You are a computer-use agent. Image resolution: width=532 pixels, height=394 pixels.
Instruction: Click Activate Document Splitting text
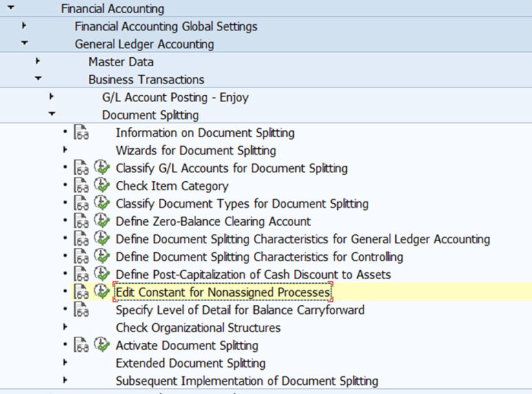(187, 345)
